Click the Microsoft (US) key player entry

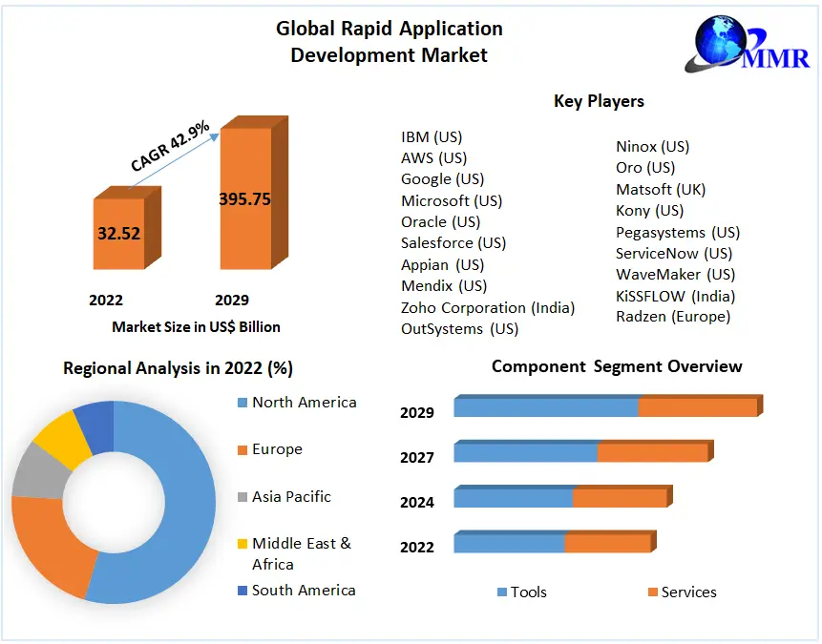coord(451,200)
